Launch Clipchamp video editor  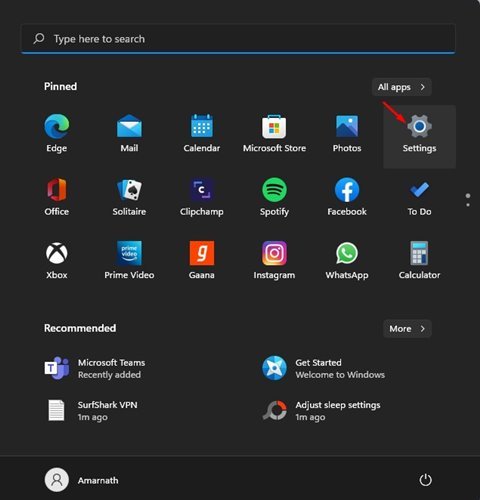pyautogui.click(x=202, y=190)
